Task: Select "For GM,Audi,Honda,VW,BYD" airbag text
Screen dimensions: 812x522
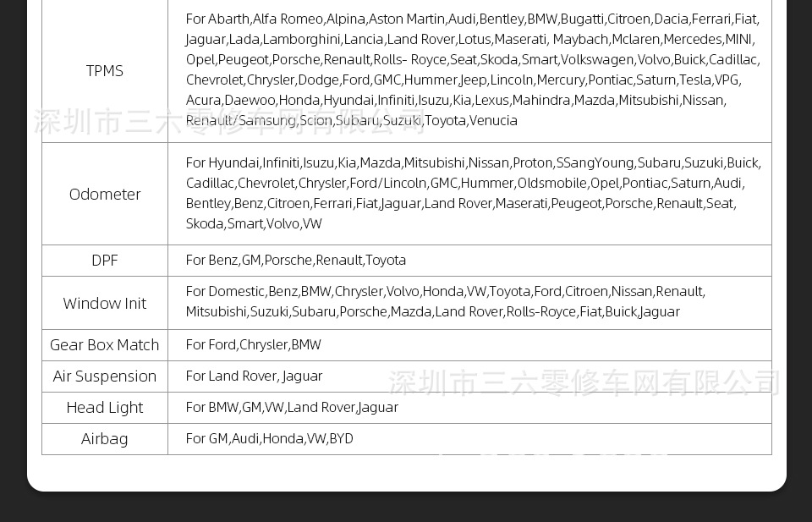Action: click(270, 439)
